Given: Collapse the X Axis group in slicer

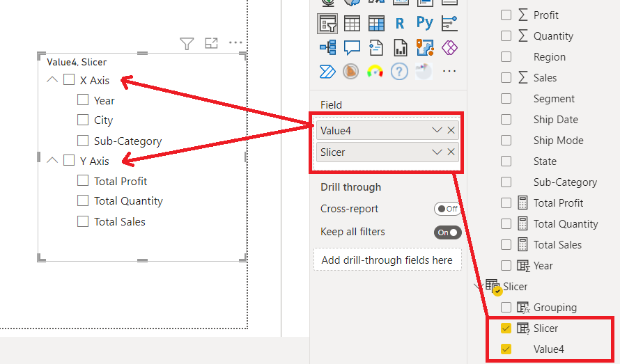Looking at the screenshot, I should [52, 79].
